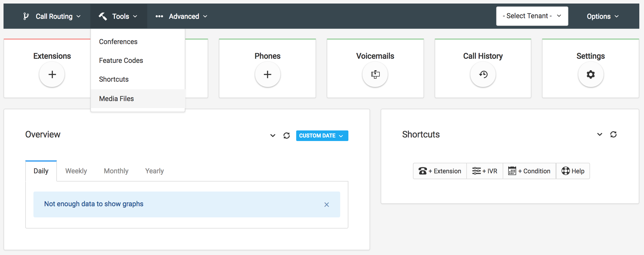Open Voicemails via its round icon
This screenshot has height=255, width=644.
(375, 74)
